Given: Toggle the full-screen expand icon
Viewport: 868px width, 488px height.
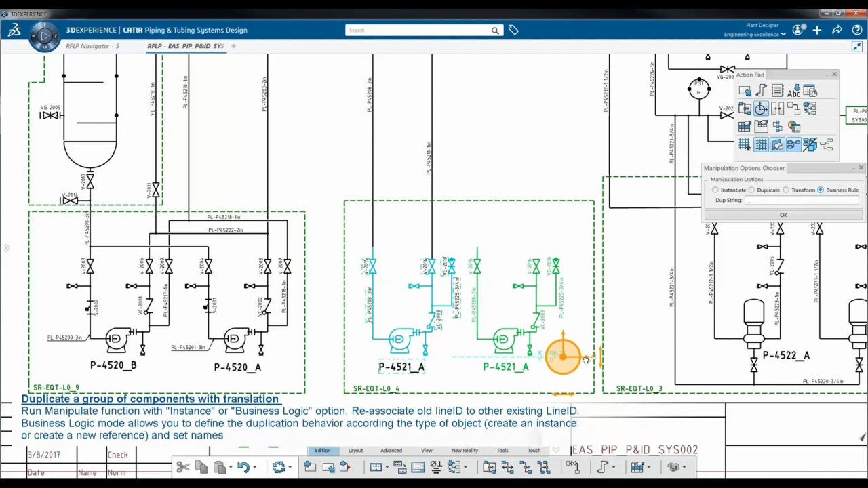Looking at the screenshot, I should point(856,47).
